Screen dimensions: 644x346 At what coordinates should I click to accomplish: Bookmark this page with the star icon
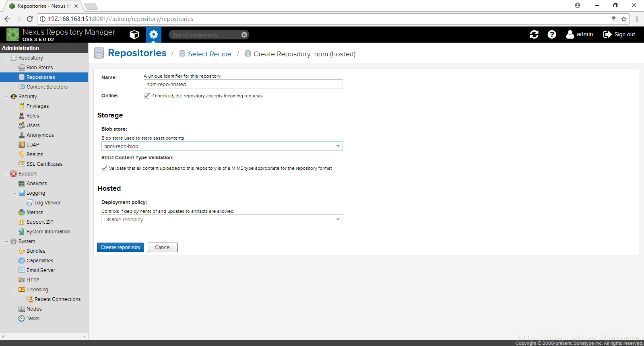pos(624,19)
